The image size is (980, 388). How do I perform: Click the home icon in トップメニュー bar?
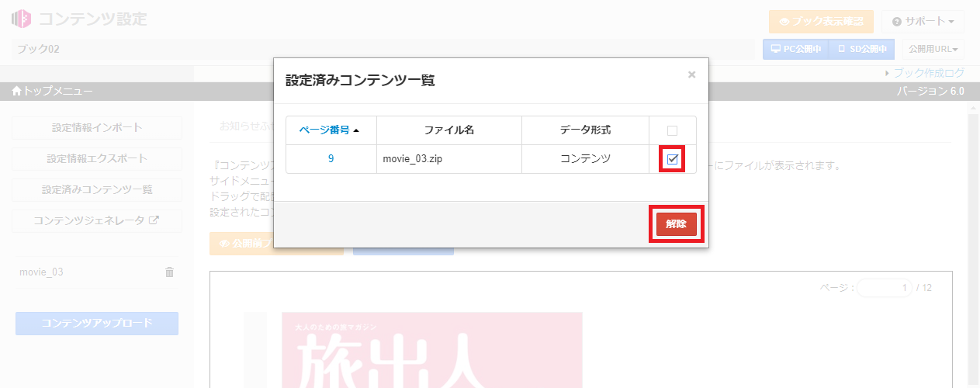(x=17, y=92)
